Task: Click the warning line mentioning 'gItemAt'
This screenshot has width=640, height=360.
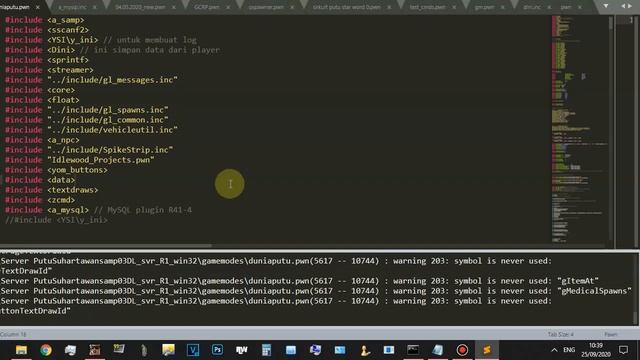Action: point(300,281)
